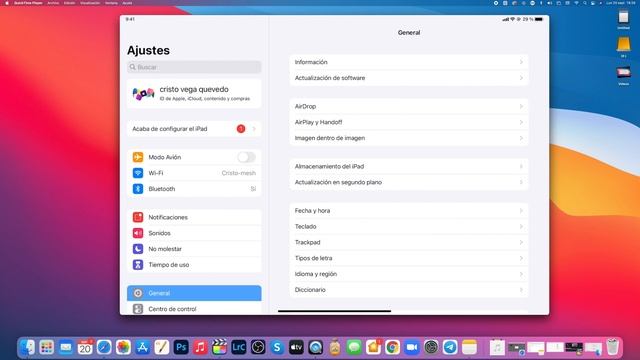
Task: Click chevron beside Idioma y región
Action: click(521, 274)
